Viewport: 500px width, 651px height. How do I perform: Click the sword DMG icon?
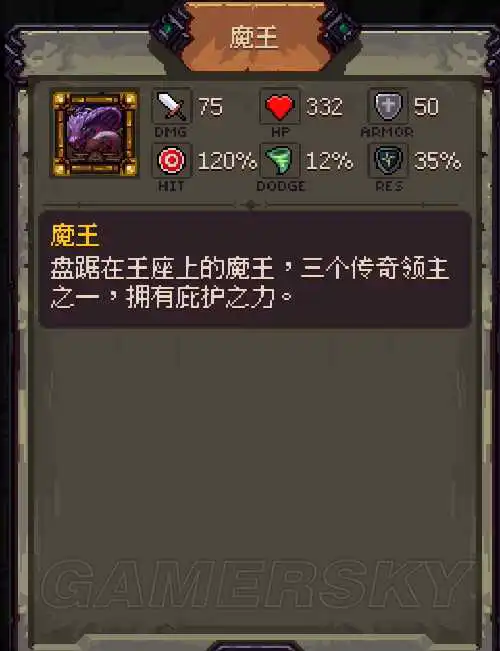[x=172, y=106]
